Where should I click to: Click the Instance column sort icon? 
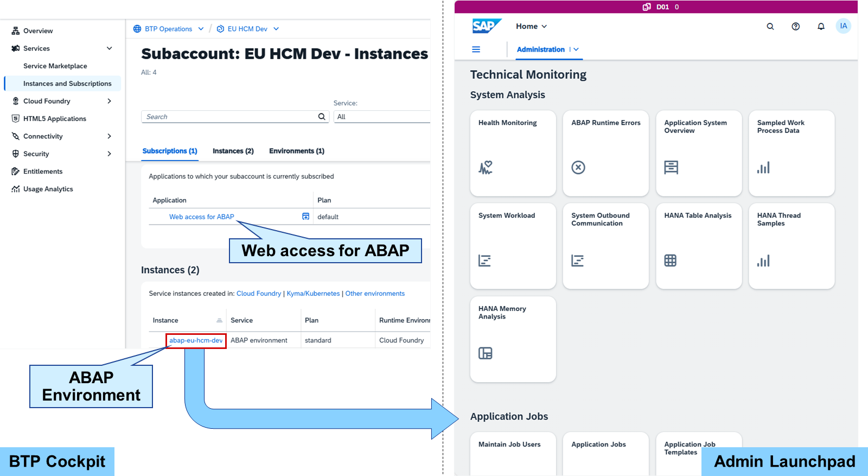point(219,321)
